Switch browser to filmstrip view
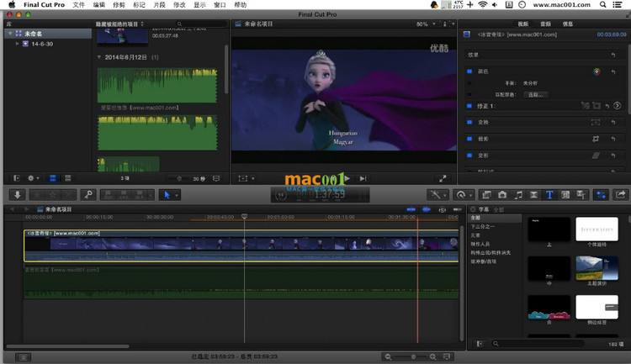The image size is (631, 364). [x=53, y=178]
